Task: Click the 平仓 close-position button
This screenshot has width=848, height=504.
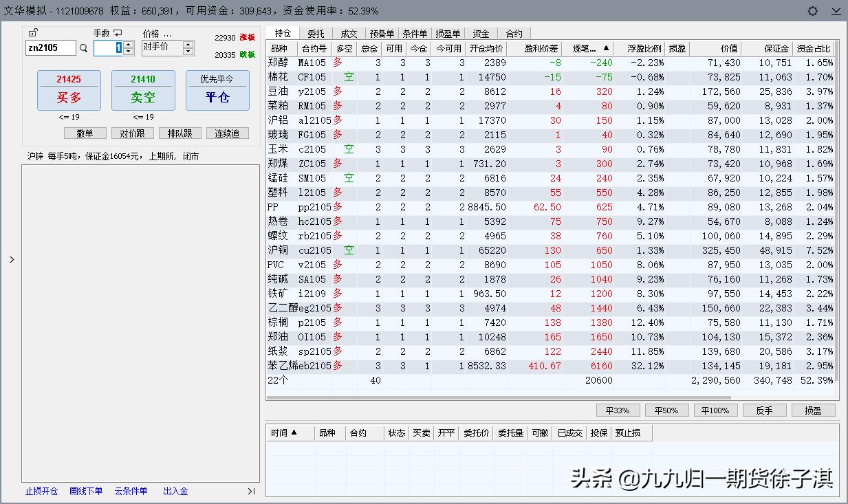Action: (x=217, y=90)
